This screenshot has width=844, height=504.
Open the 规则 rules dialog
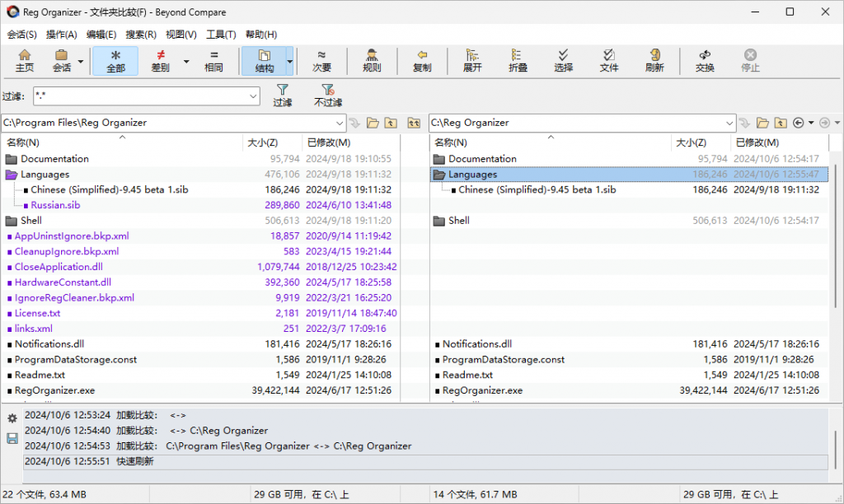pos(372,61)
